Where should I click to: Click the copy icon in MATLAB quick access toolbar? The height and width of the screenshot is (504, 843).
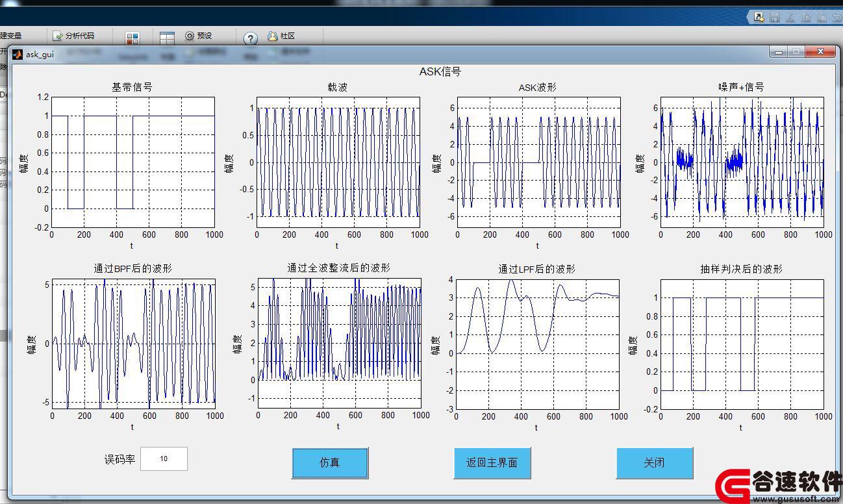(806, 18)
